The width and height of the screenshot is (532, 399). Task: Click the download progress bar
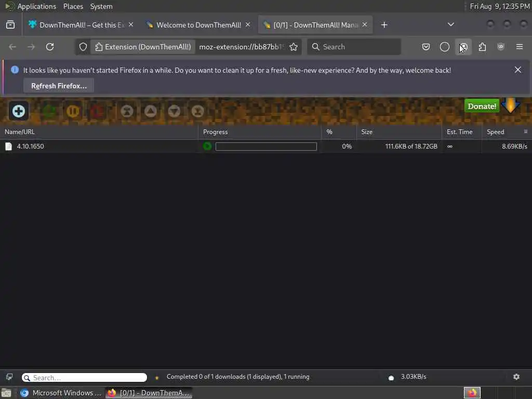pos(266,146)
